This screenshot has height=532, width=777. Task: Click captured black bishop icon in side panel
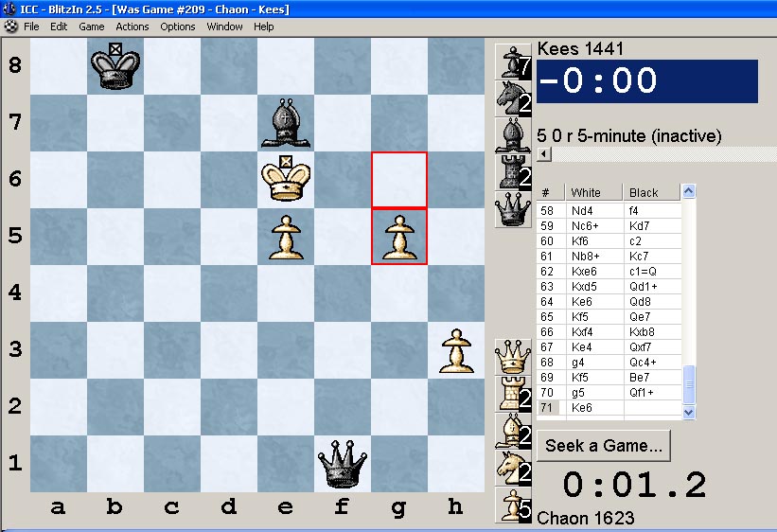point(513,136)
